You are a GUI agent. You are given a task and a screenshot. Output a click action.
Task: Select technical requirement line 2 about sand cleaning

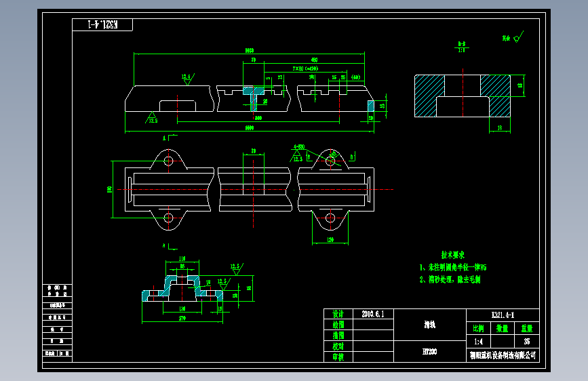450,279
